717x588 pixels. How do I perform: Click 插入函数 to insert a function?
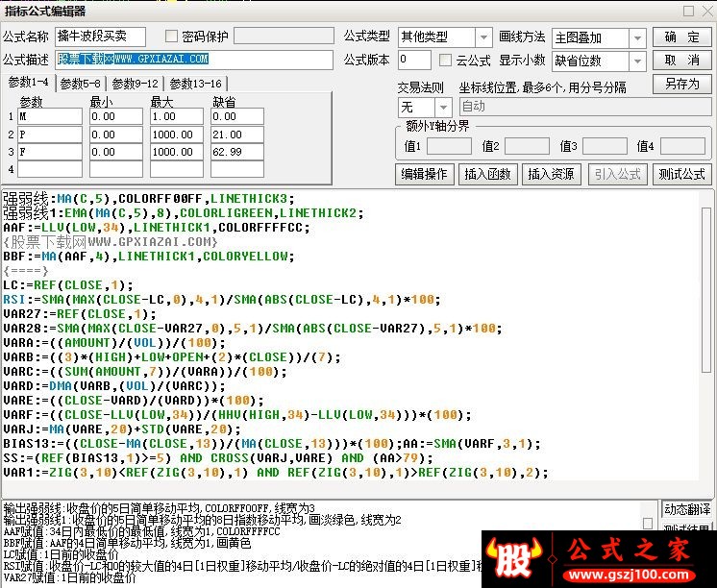click(487, 174)
